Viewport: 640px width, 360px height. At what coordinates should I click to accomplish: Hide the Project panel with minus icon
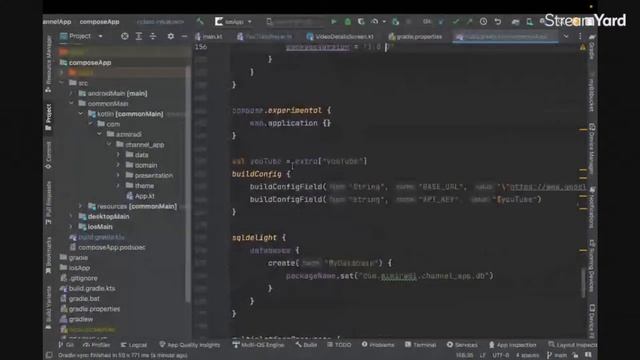184,36
